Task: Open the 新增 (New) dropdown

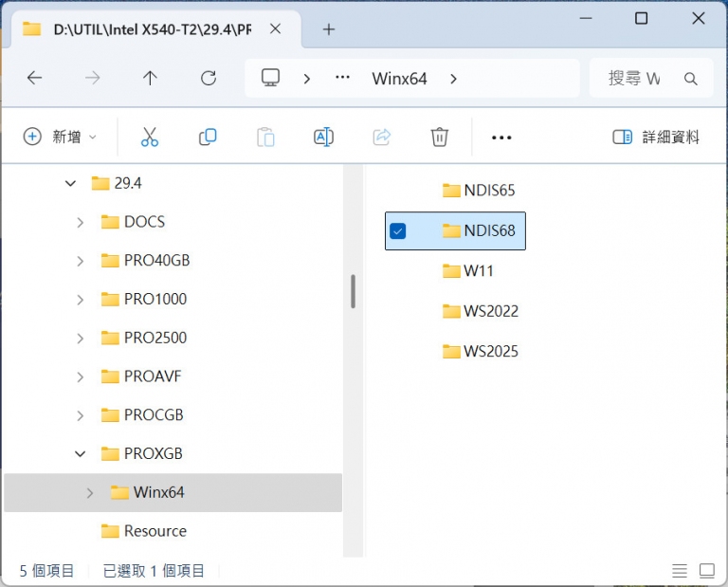Action: 60,137
